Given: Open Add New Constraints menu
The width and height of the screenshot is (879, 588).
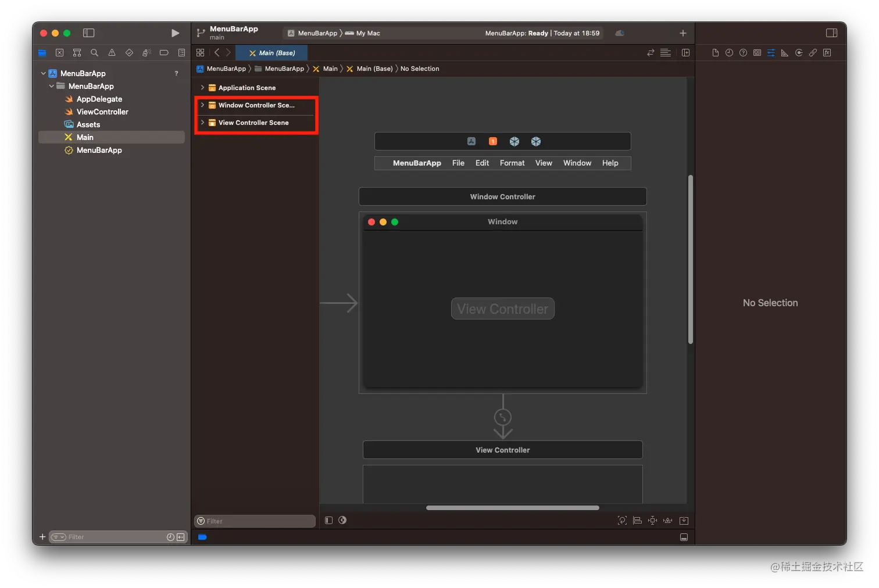Looking at the screenshot, I should (x=652, y=521).
